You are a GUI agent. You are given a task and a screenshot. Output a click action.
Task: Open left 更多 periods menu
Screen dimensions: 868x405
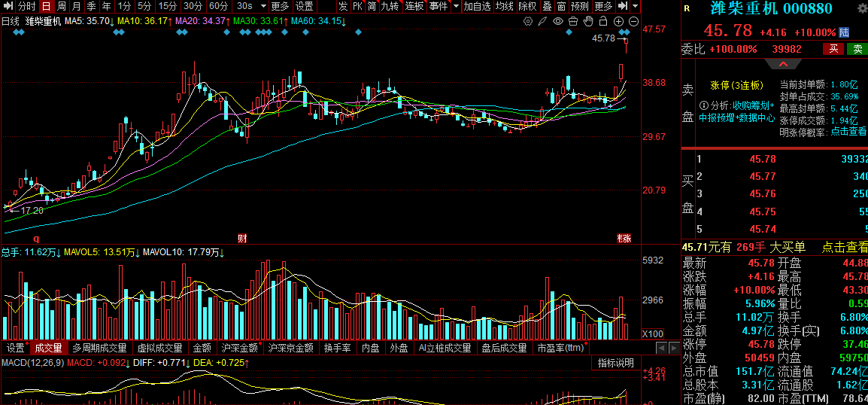pyautogui.click(x=281, y=7)
